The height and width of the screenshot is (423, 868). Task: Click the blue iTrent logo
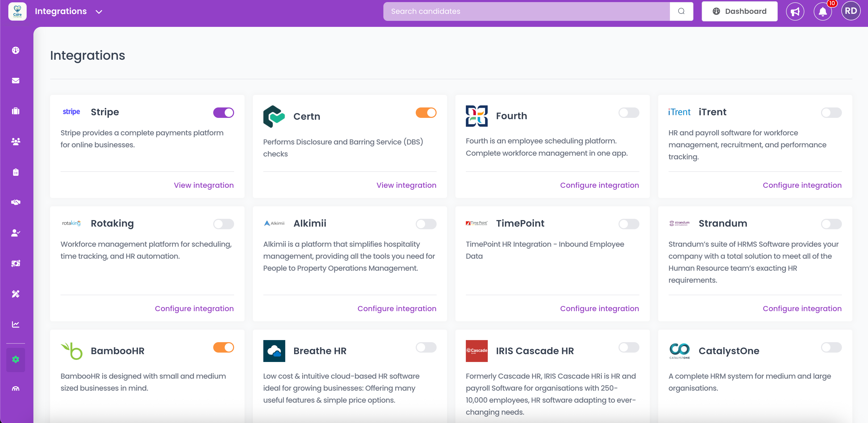click(679, 112)
